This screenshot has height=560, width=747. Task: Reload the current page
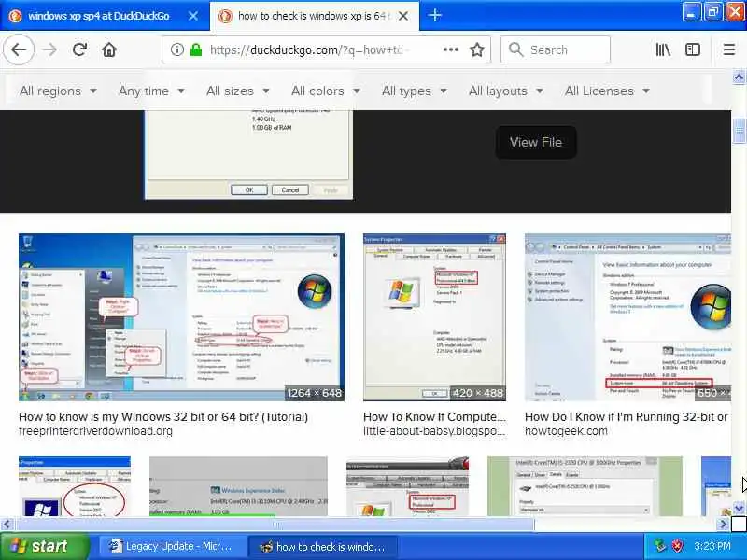(79, 49)
